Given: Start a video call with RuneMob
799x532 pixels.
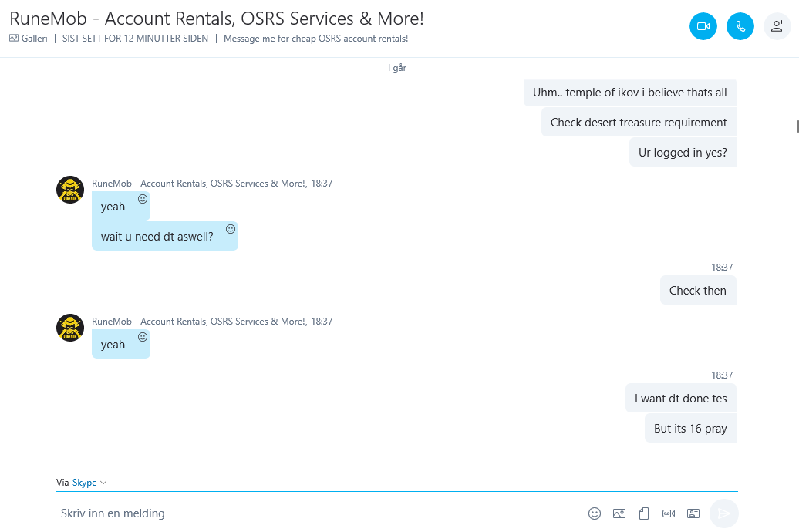Looking at the screenshot, I should coord(703,26).
